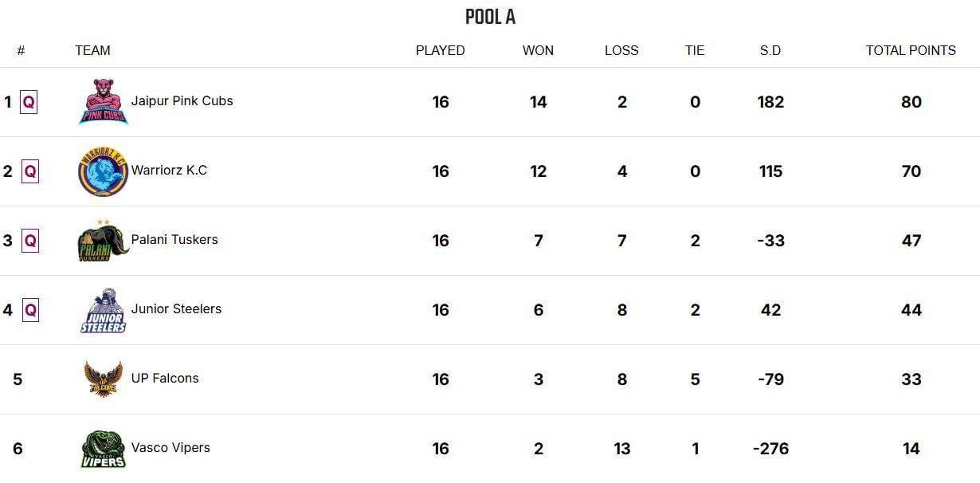
Task: Open the UP Falcons team name
Action: point(165,379)
